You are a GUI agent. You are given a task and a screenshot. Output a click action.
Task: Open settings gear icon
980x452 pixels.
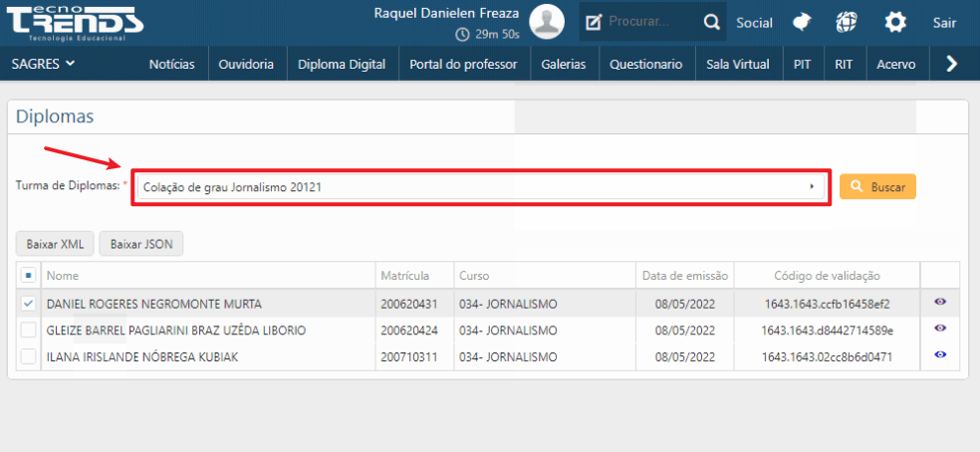(896, 22)
